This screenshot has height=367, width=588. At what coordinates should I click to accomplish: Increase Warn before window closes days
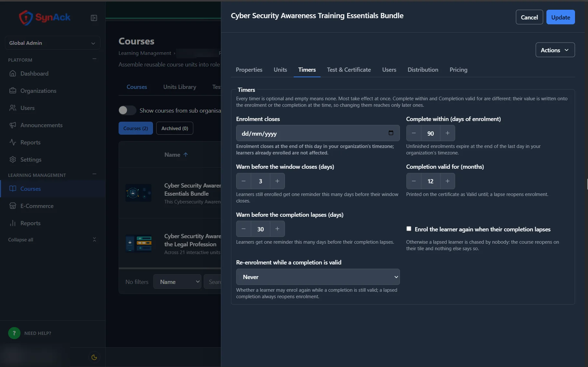click(x=277, y=181)
